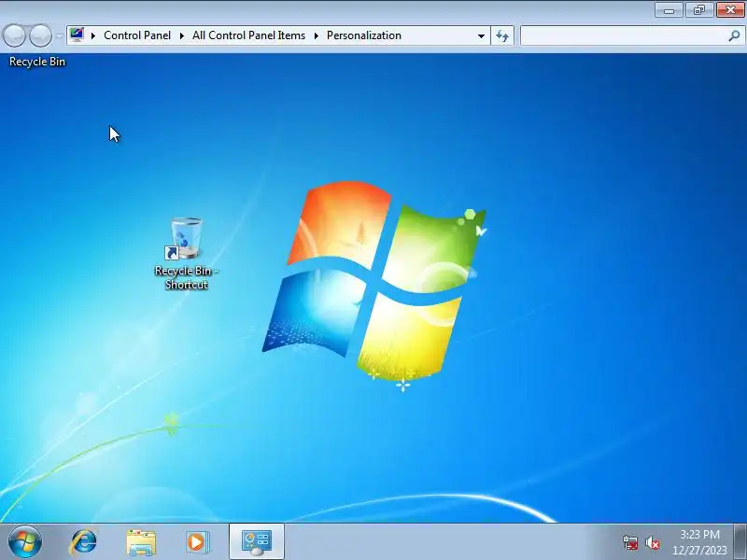The image size is (747, 560).
Task: Click the search magnifier icon
Action: pyautogui.click(x=734, y=35)
